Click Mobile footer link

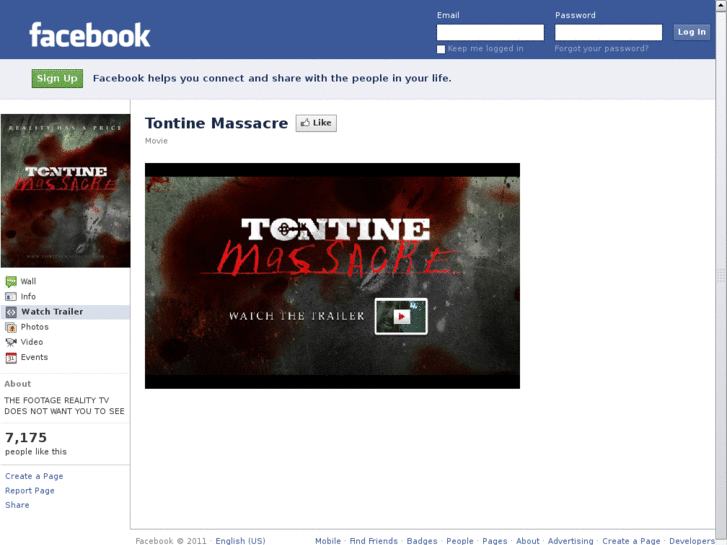328,541
